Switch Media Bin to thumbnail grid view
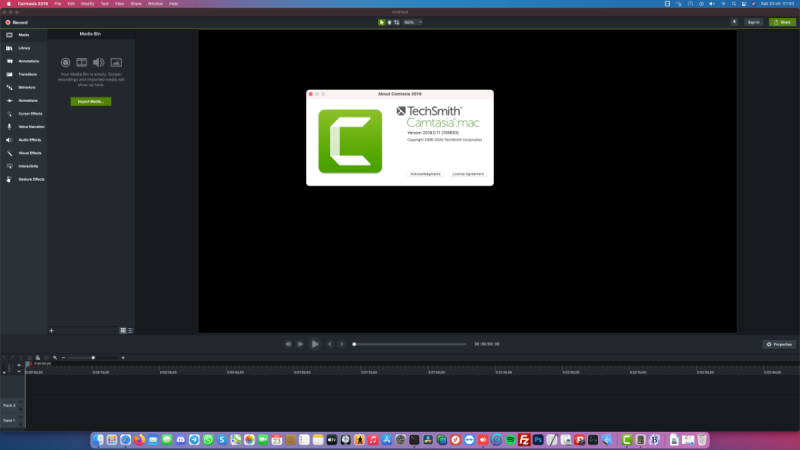This screenshot has height=450, width=800. coord(123,329)
